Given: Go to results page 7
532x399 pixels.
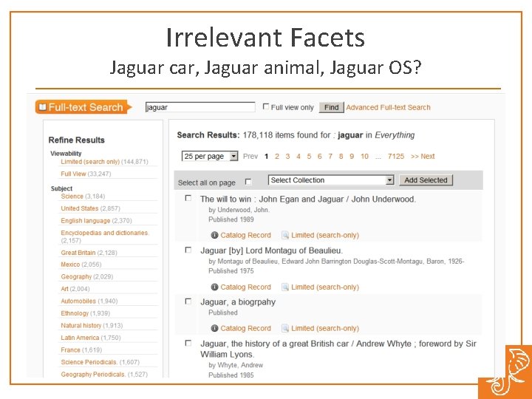Looking at the screenshot, I should click(330, 157).
